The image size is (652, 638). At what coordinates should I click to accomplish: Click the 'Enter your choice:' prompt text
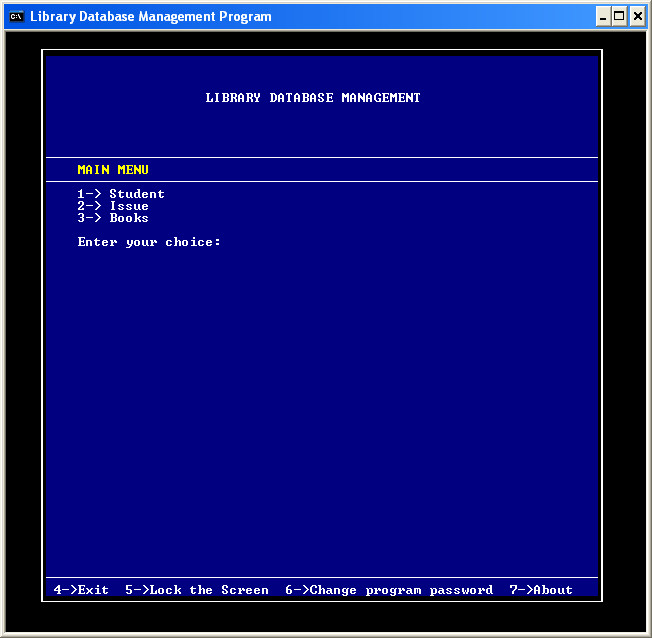[x=149, y=242]
